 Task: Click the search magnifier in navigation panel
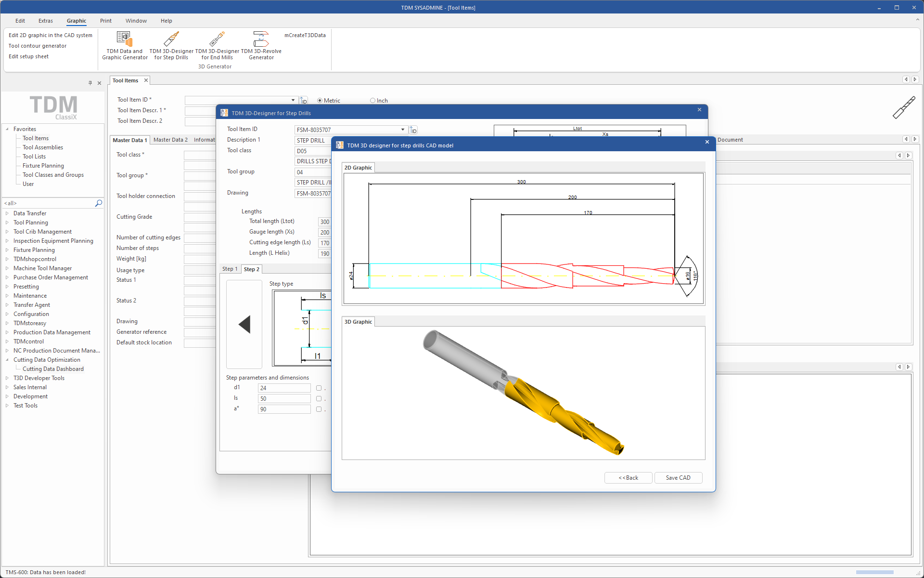coord(99,203)
